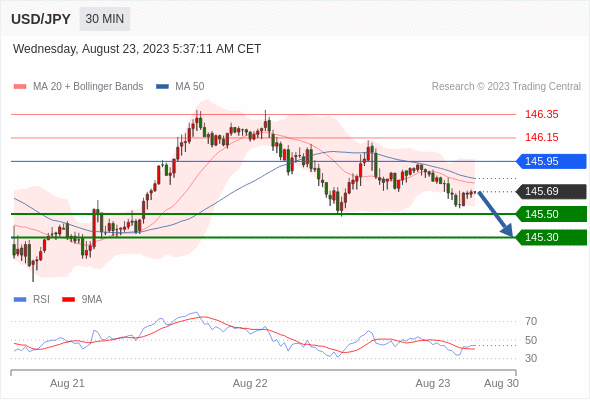This screenshot has height=400, width=590.
Task: Click the dark 145.69 current price tag
Action: coord(551,192)
